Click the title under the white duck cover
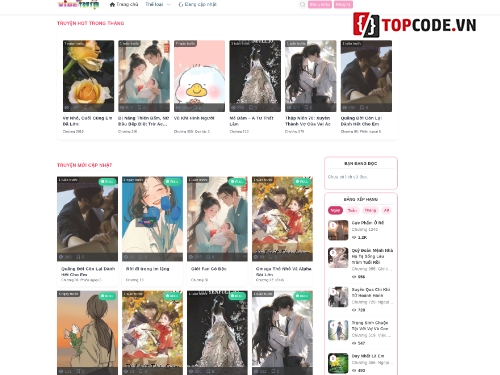The height and width of the screenshot is (375, 500). tap(194, 118)
